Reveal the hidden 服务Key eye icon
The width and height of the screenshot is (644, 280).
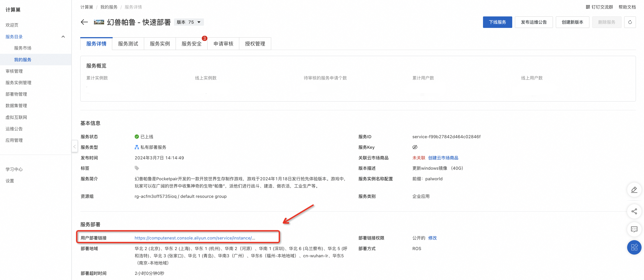coord(415,147)
